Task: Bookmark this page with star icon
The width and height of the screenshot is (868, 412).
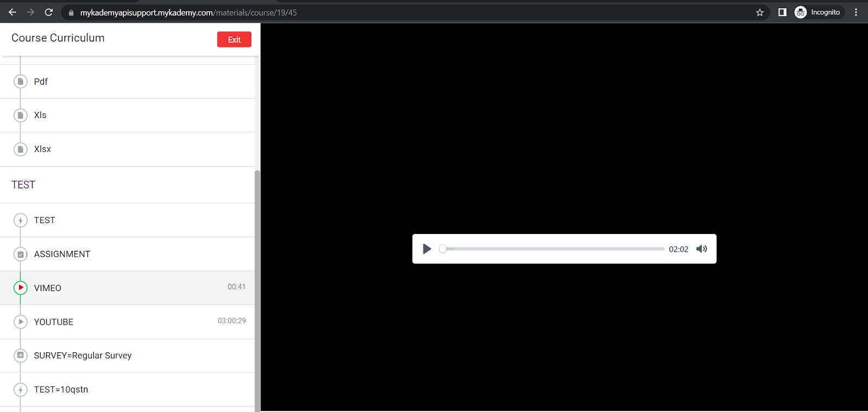Action: pyautogui.click(x=759, y=12)
